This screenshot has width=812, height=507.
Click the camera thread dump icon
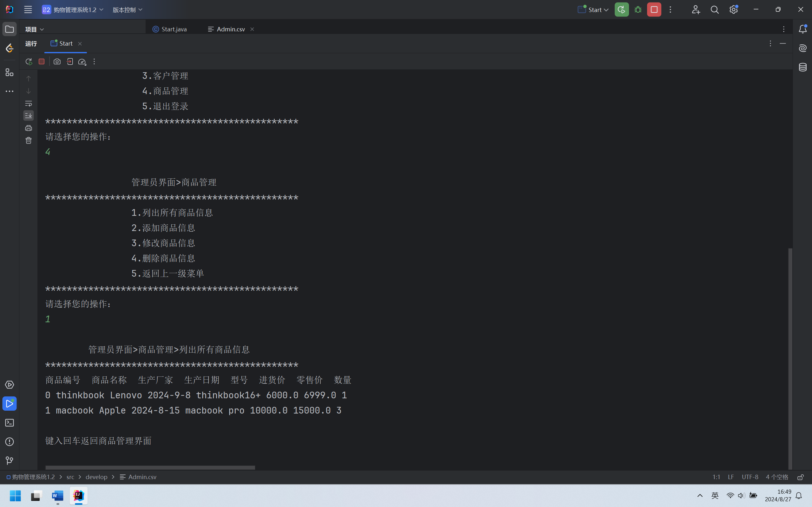(x=57, y=62)
